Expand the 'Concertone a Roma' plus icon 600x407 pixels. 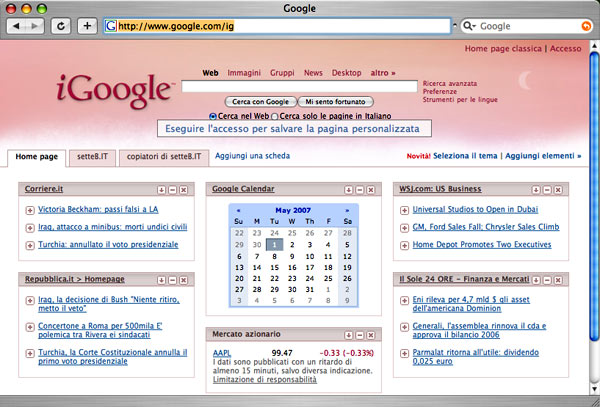pyautogui.click(x=30, y=327)
